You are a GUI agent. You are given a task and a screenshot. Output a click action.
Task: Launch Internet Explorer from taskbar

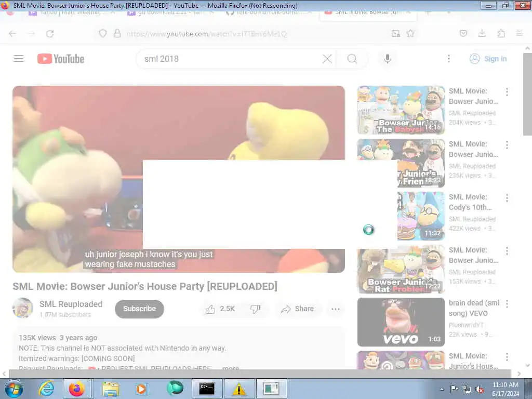point(46,389)
